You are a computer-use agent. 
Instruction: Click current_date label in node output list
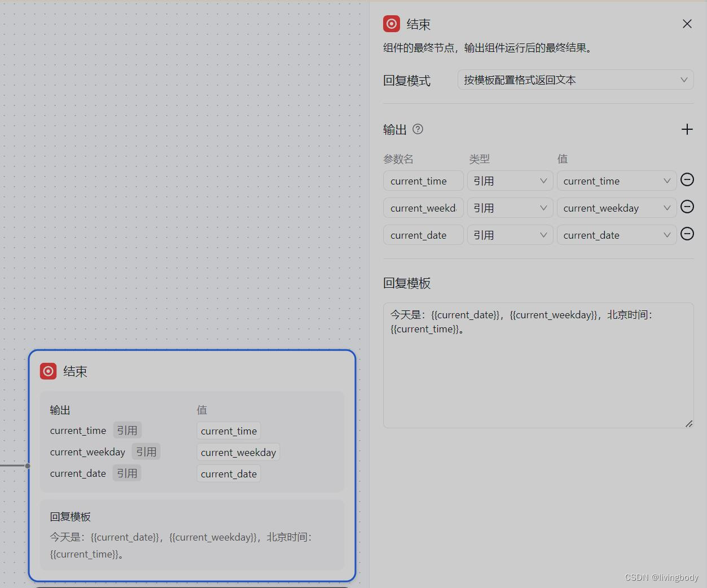pos(78,473)
